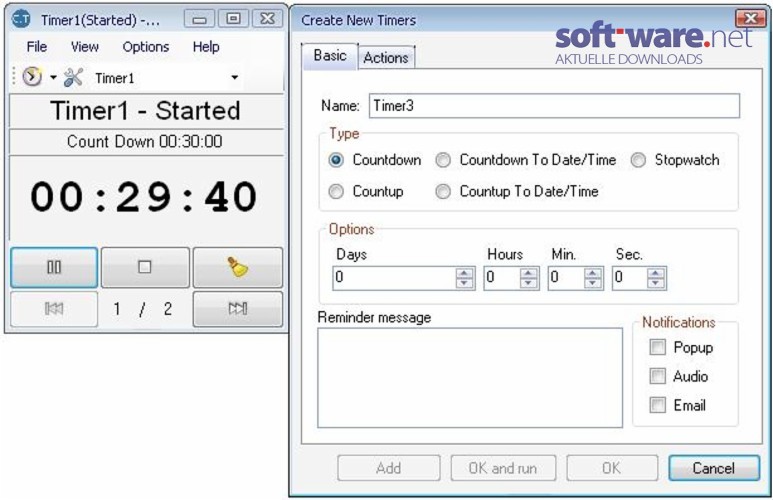Screen dimensions: 773x500
Task: Click the Add button
Action: [x=388, y=468]
